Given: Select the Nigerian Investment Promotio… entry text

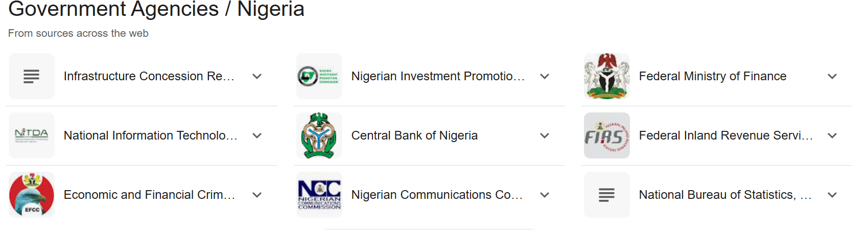Looking at the screenshot, I should 438,76.
